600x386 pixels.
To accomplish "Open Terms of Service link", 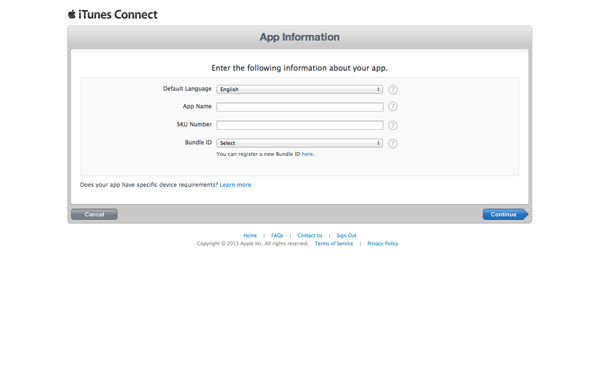I will click(334, 244).
